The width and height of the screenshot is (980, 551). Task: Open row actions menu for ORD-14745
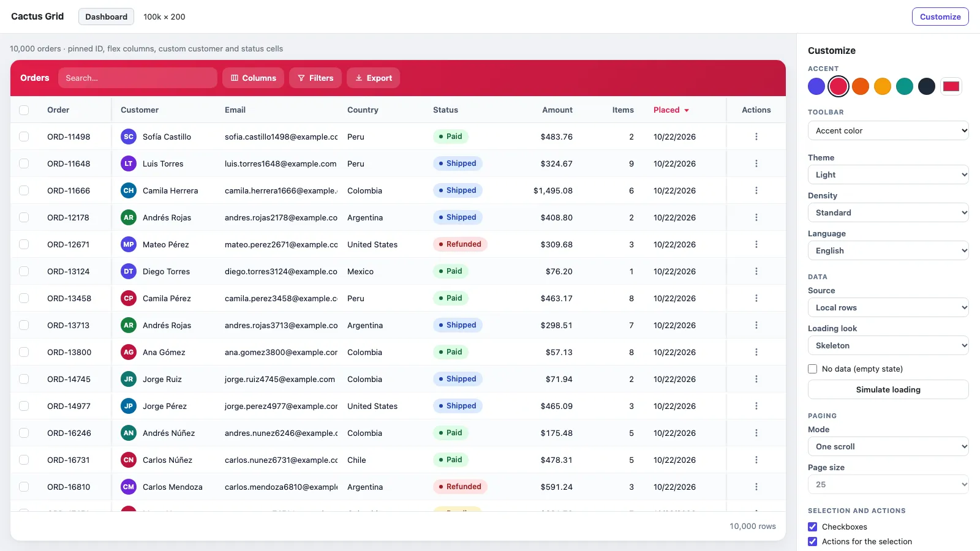click(x=756, y=379)
